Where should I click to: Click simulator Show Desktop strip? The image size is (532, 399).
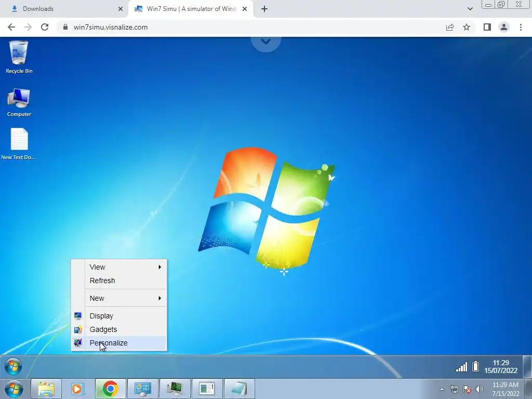(x=527, y=366)
